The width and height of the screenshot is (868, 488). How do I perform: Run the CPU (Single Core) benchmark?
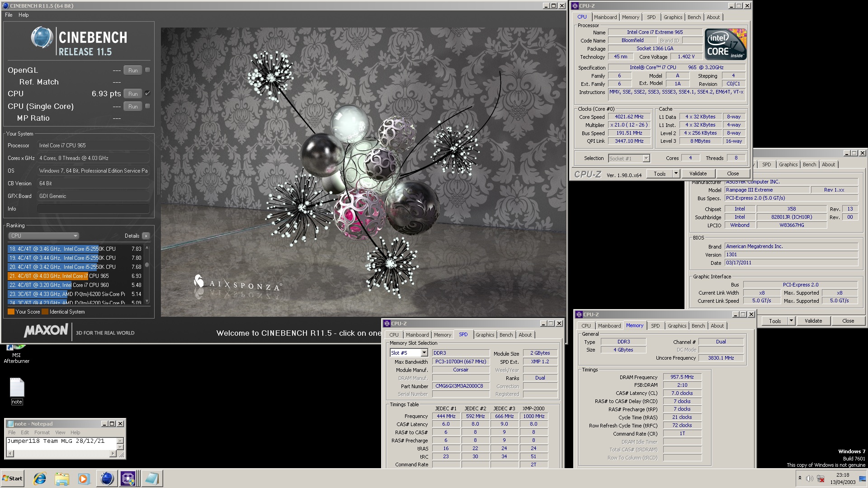tap(133, 106)
